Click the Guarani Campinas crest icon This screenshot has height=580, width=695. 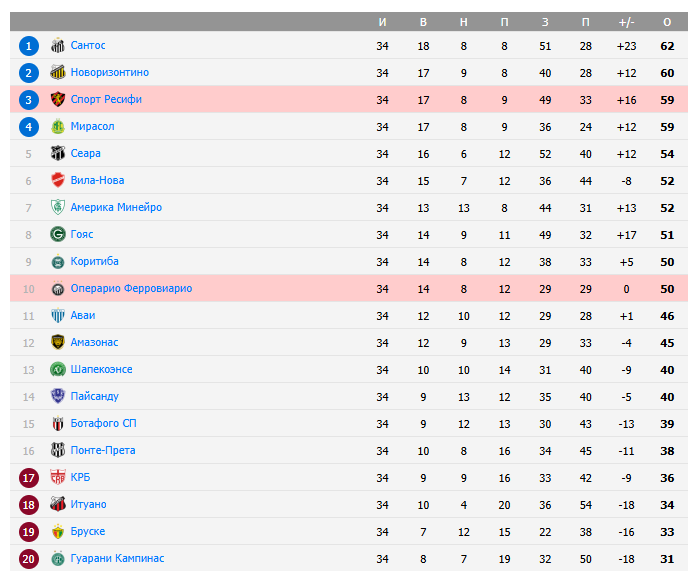point(57,559)
